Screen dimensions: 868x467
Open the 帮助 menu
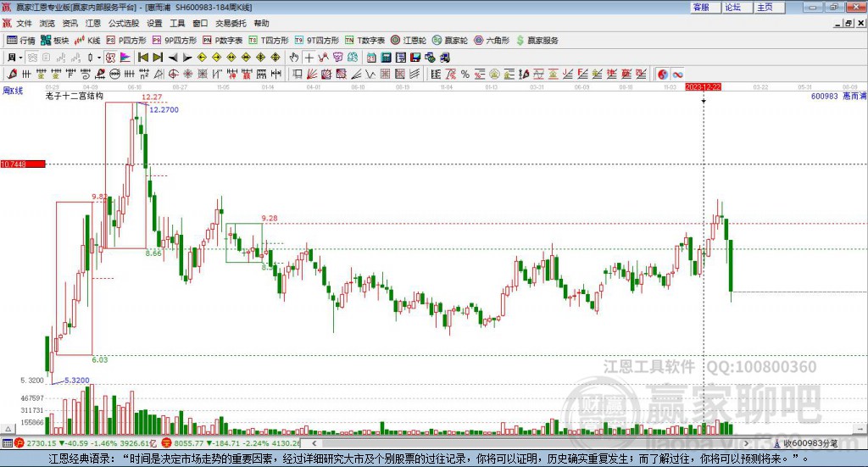click(261, 23)
